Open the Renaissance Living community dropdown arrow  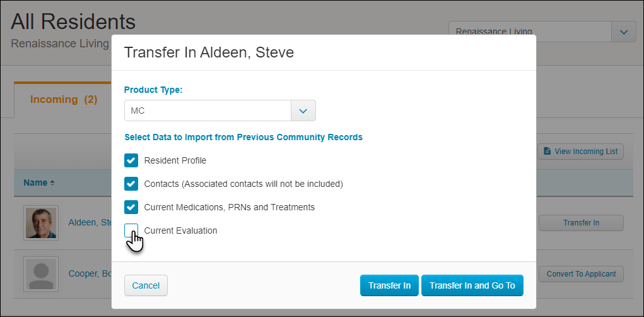(x=624, y=32)
